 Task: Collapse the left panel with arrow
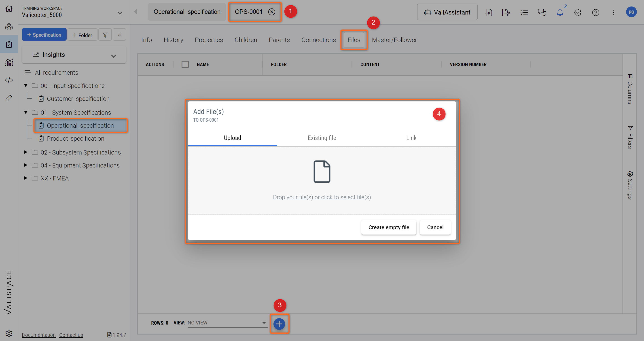point(136,12)
